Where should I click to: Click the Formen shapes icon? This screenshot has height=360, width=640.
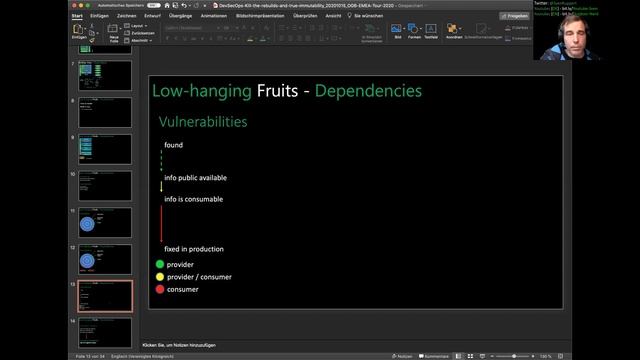413,28
